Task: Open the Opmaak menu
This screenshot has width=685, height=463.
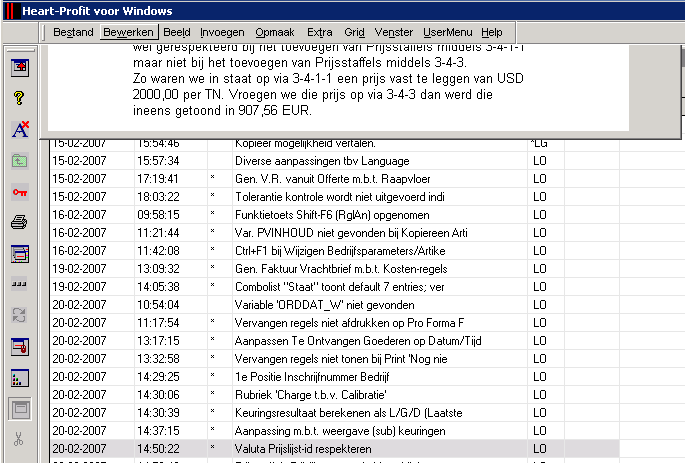Action: tap(275, 32)
